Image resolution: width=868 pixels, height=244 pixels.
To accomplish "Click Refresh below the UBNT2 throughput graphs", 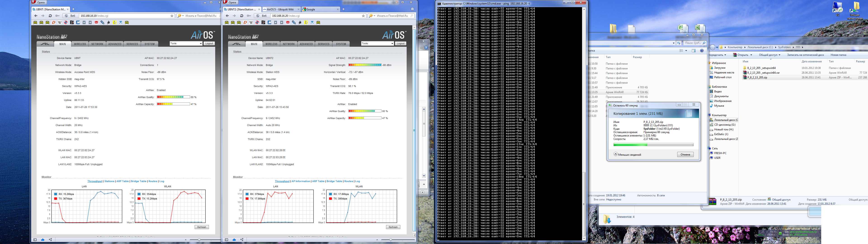I will tap(393, 227).
